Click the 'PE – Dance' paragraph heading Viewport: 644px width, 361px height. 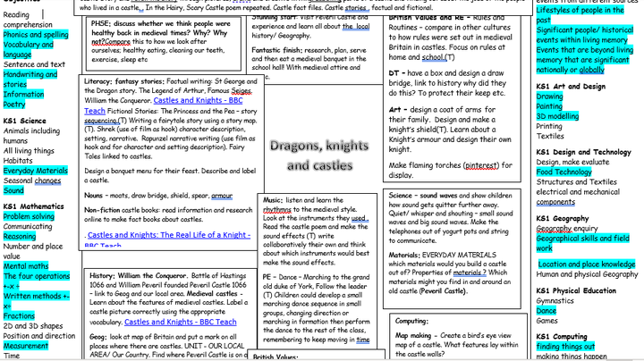click(x=283, y=277)
